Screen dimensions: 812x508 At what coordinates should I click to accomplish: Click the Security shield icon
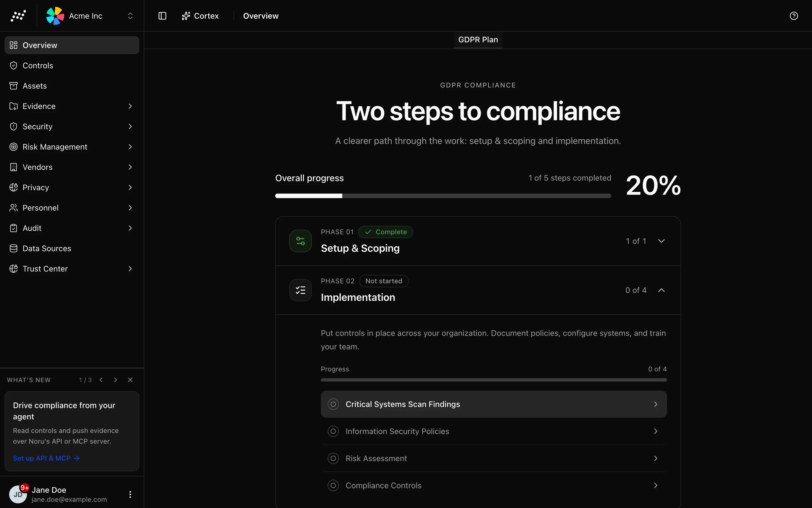pos(14,126)
